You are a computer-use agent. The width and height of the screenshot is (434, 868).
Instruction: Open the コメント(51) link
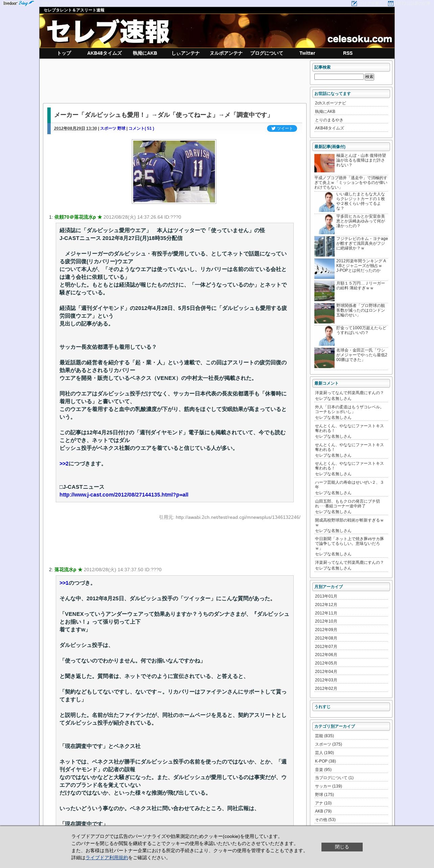[141, 128]
